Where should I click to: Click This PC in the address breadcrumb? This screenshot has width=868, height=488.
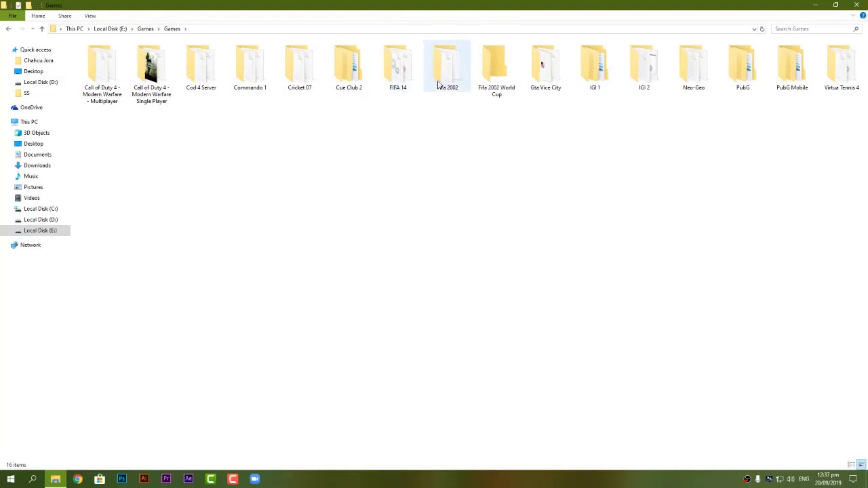[x=75, y=28]
